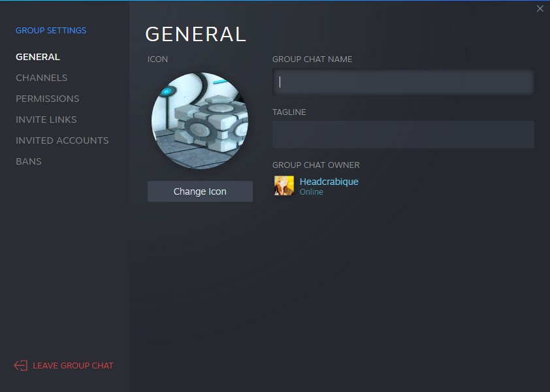Image resolution: width=550 pixels, height=392 pixels.
Task: Click the companion cube group icon
Action: click(200, 121)
